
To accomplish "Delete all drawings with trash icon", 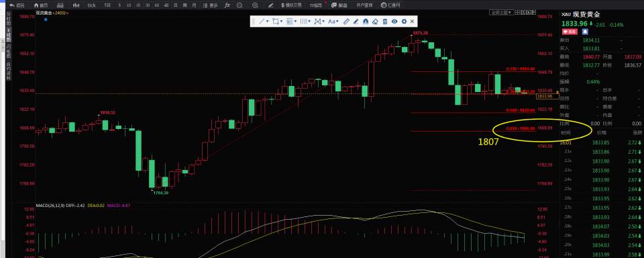I will click(385, 21).
